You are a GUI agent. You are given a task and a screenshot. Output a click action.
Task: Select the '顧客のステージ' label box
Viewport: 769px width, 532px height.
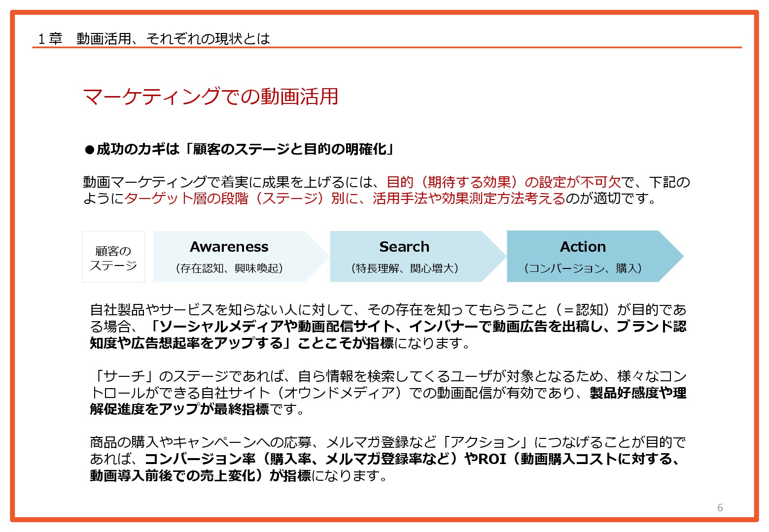coord(113,257)
